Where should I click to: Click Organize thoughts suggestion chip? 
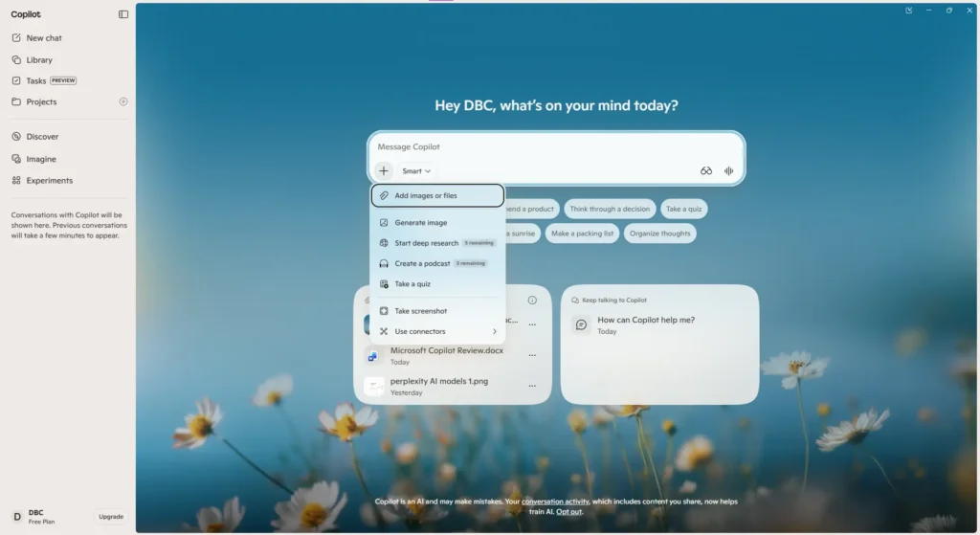(659, 234)
